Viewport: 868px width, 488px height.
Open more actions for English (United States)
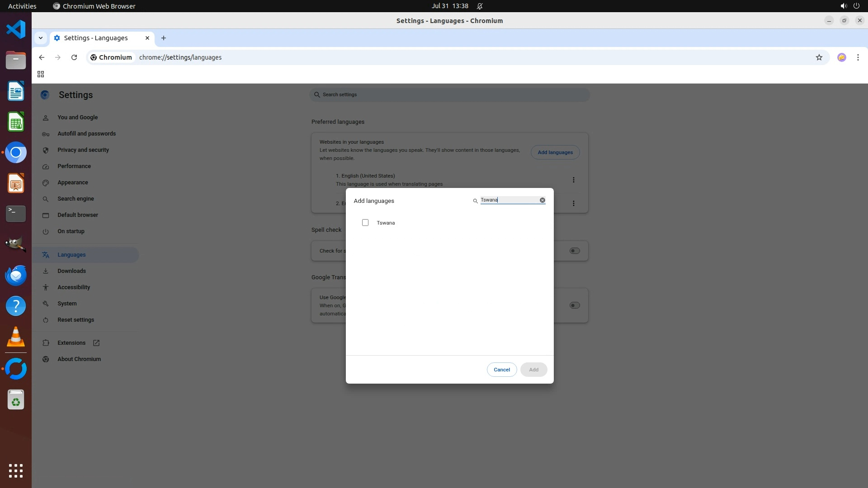point(573,180)
